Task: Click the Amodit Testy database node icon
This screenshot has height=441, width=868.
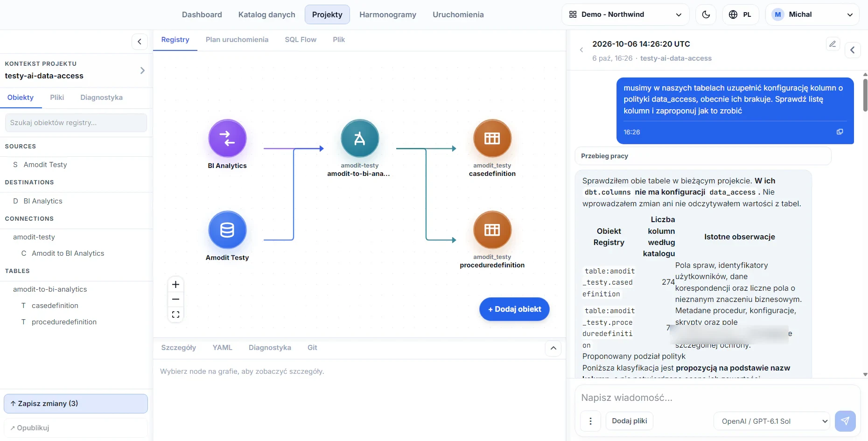Action: (227, 230)
